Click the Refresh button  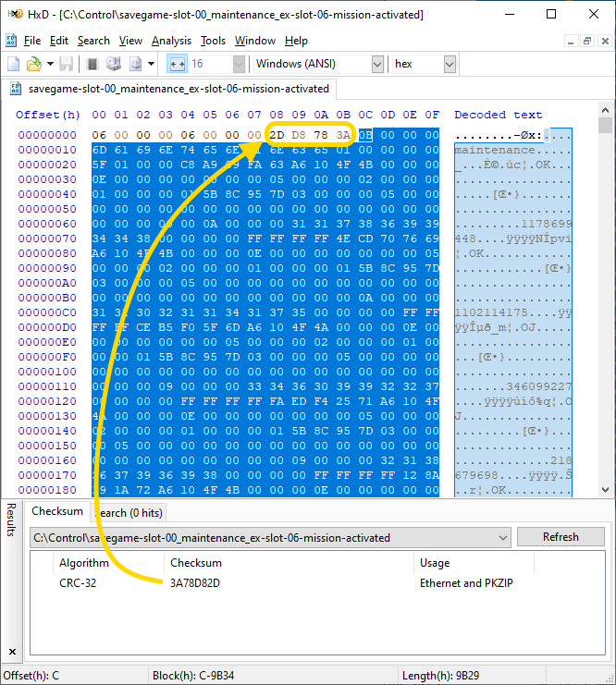pyautogui.click(x=561, y=537)
